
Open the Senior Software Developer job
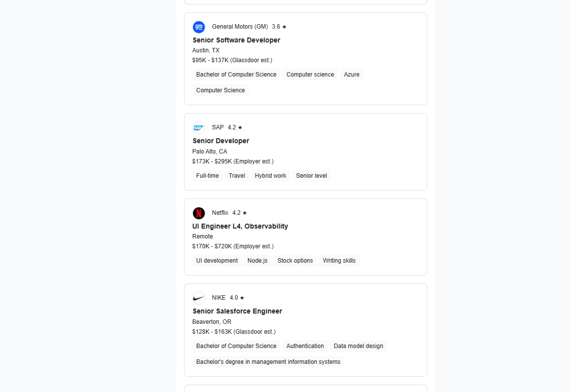coord(236,40)
